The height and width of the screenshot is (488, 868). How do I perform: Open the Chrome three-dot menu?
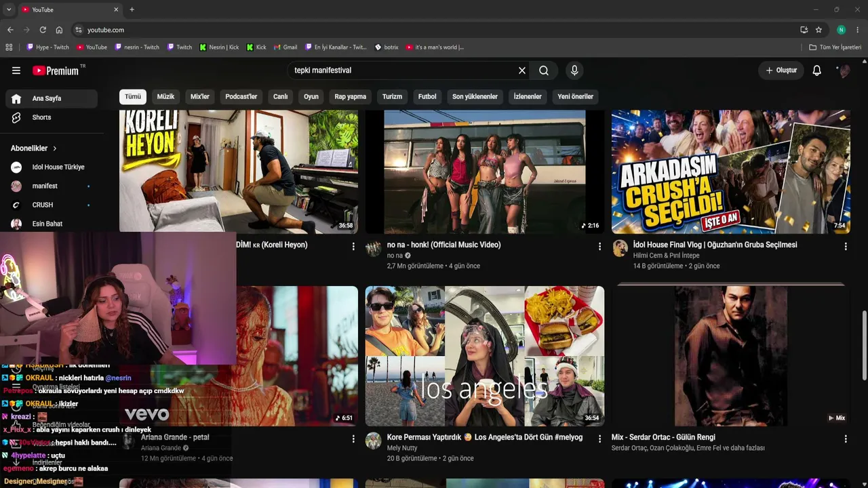pyautogui.click(x=858, y=30)
